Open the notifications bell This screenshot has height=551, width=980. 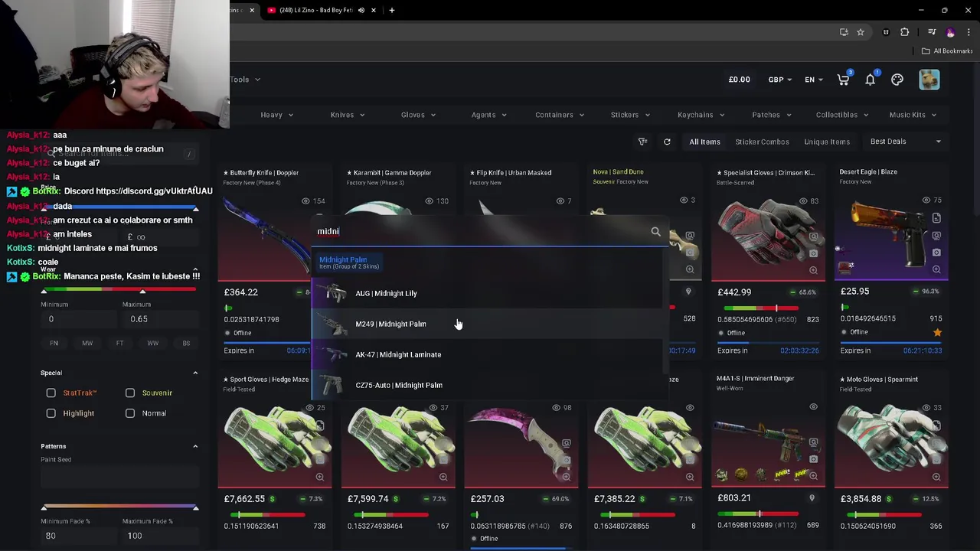coord(870,80)
